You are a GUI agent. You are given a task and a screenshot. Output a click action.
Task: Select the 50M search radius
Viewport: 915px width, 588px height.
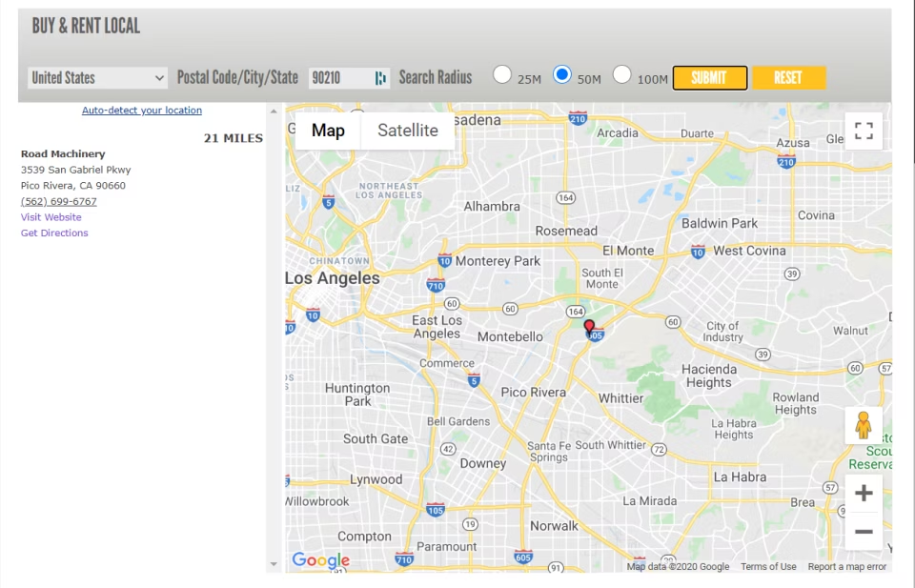tap(562, 74)
